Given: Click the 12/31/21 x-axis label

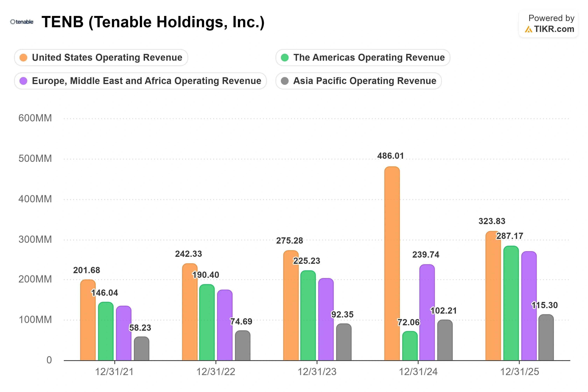Looking at the screenshot, I should [x=114, y=372].
